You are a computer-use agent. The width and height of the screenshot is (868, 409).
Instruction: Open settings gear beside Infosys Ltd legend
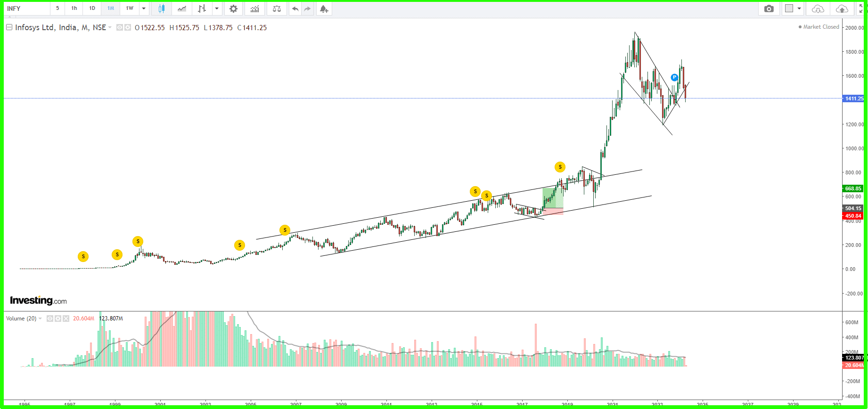tap(127, 28)
